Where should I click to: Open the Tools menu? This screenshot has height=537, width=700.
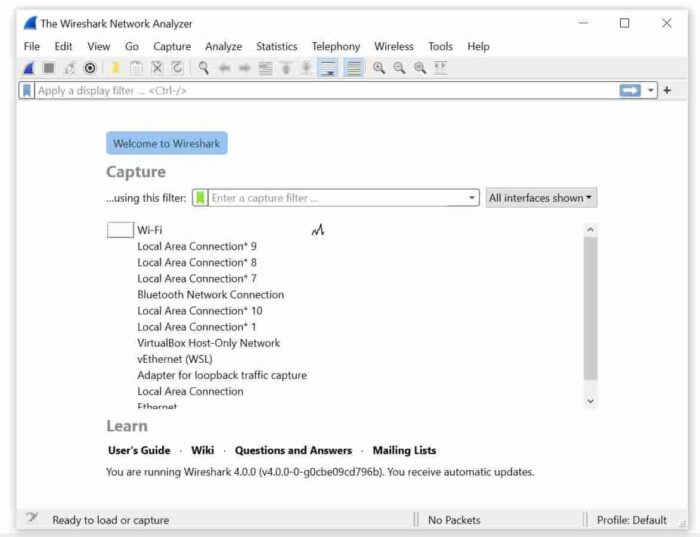441,46
